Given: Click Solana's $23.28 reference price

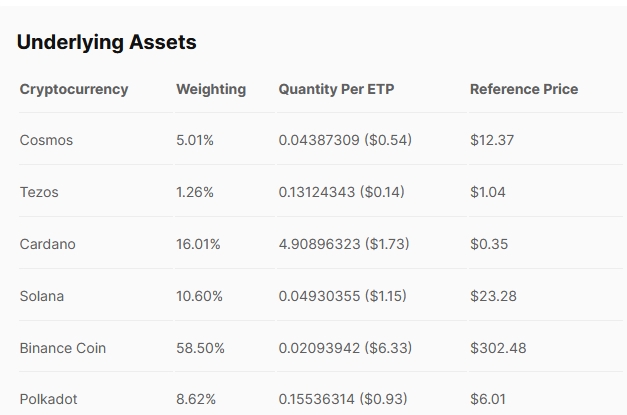Looking at the screenshot, I should pyautogui.click(x=493, y=296).
